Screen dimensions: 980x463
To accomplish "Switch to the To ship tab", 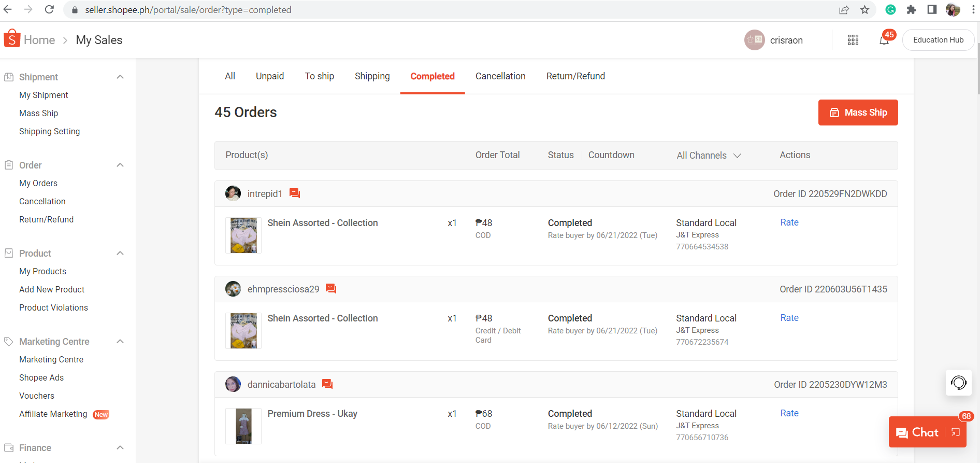I will (319, 76).
